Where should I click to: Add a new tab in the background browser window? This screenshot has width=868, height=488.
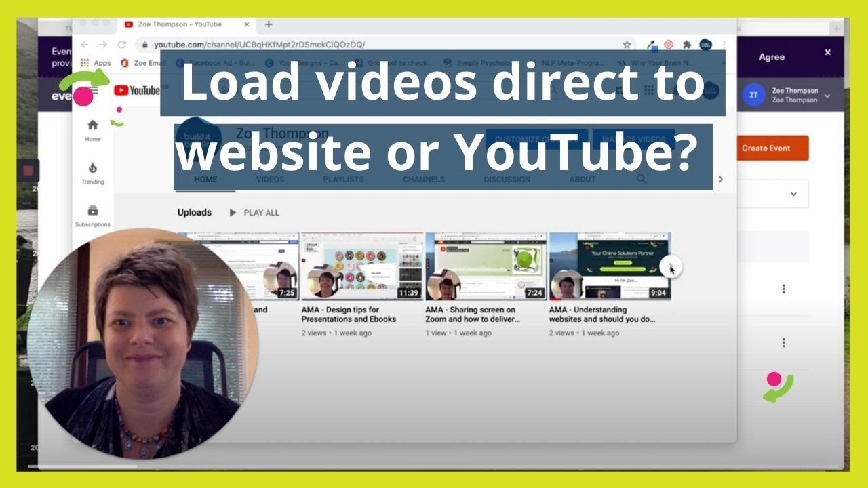(836, 28)
